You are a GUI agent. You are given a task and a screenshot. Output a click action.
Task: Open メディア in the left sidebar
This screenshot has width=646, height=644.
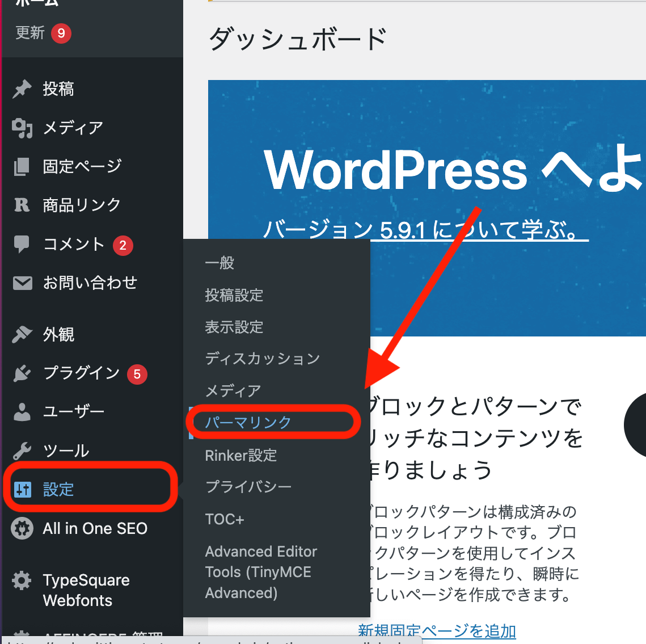point(73,128)
